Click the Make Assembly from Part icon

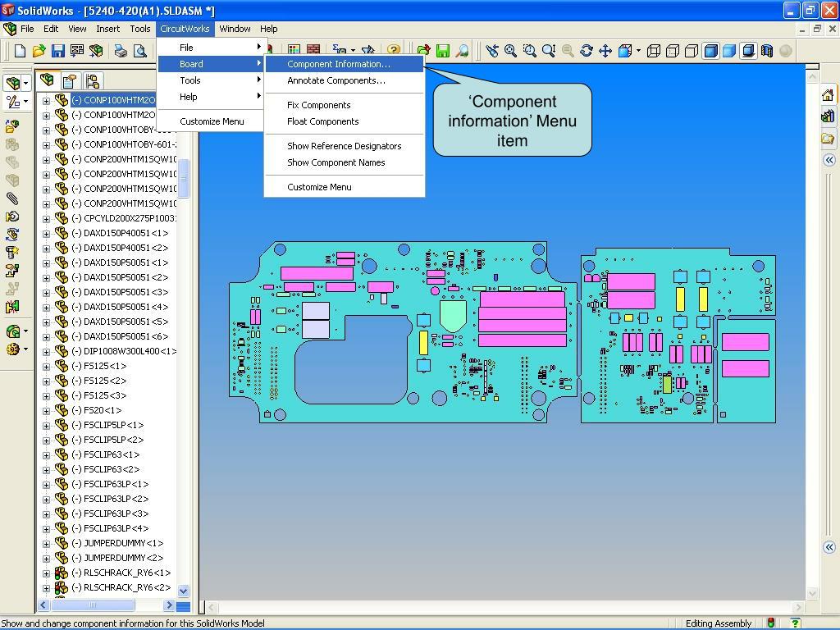pyautogui.click(x=96, y=51)
